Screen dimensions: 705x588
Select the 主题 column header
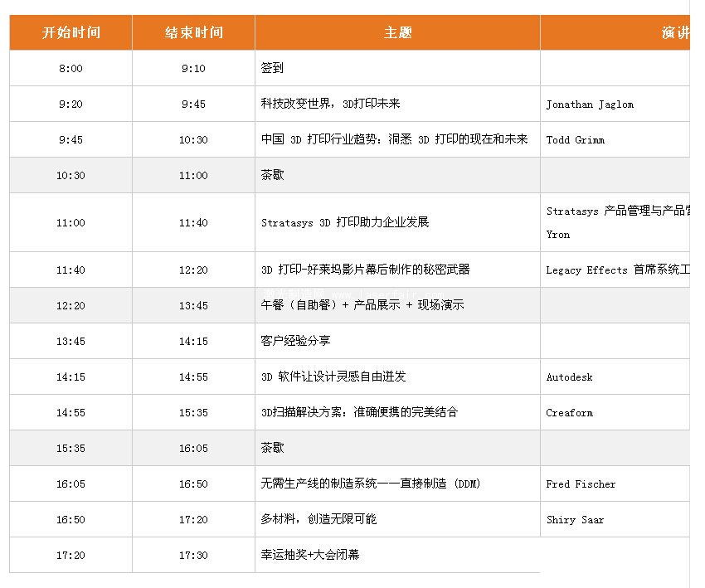397,33
